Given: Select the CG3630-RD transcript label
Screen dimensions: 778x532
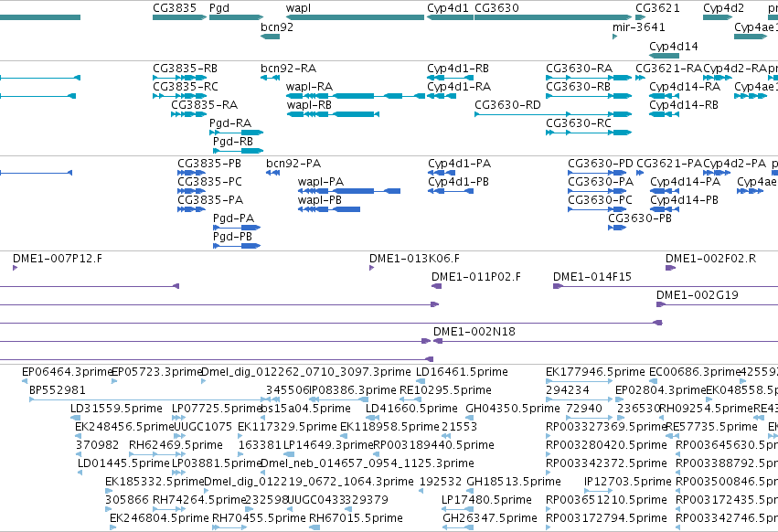Looking at the screenshot, I should click(x=507, y=105).
